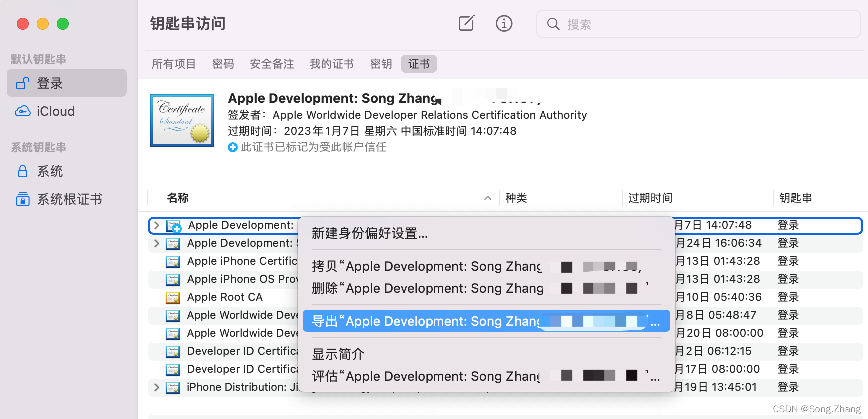The image size is (868, 419).
Task: Click the certificate icon of the second Apple Development row
Action: (173, 243)
